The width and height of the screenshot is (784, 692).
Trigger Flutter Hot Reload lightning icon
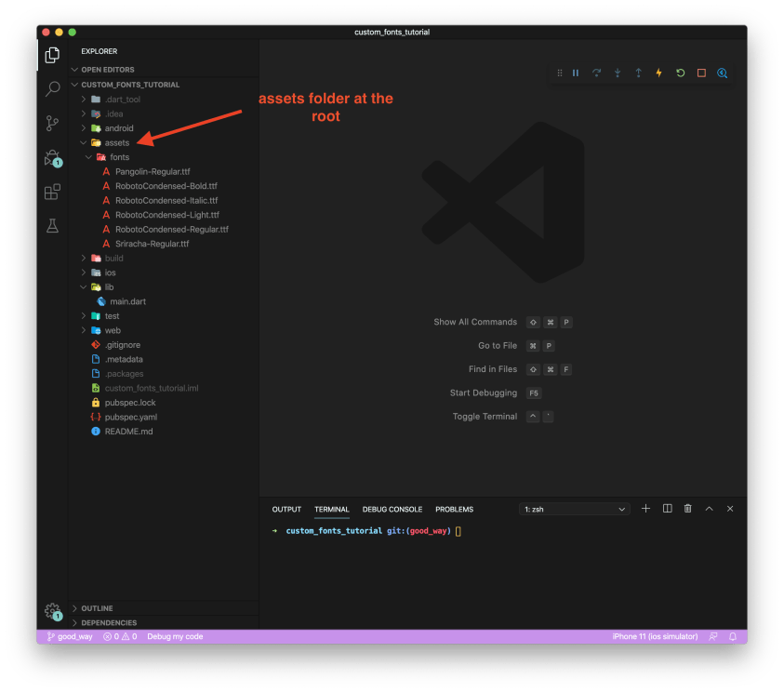(x=659, y=73)
